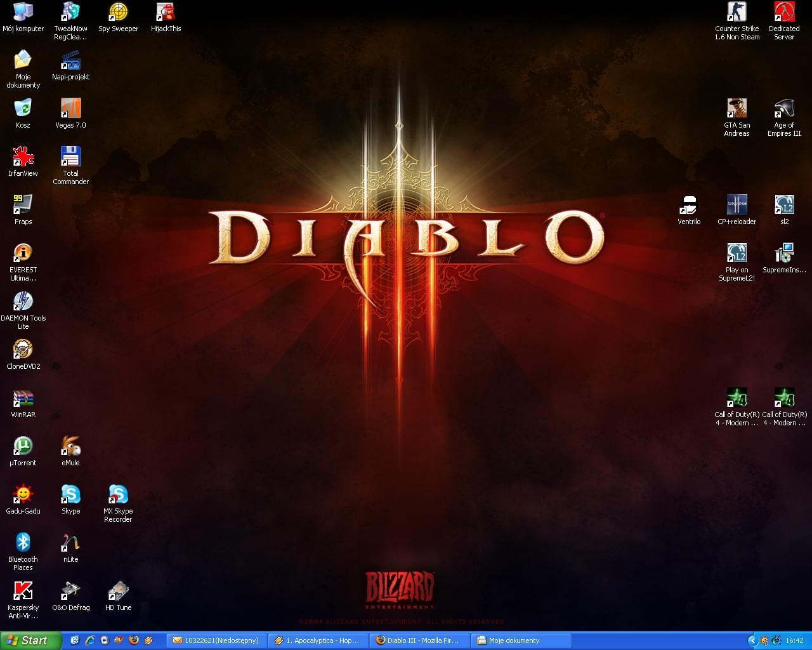This screenshot has width=812, height=650.
Task: Select the nLite desktop shortcut
Action: [70, 548]
